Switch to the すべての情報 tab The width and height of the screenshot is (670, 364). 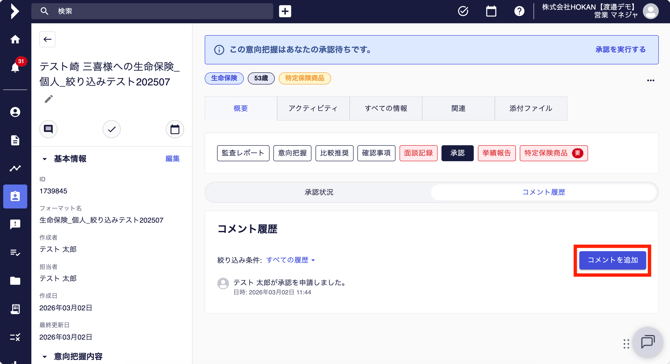click(386, 109)
